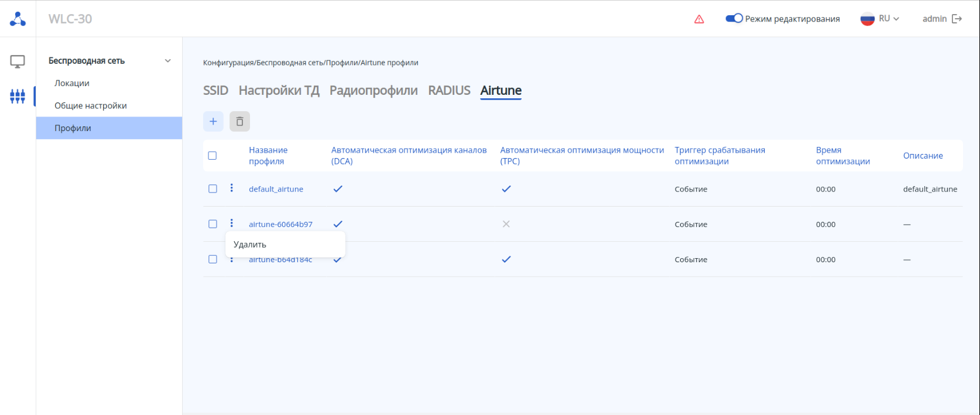Open the airtune-60664b97 profile link
This screenshot has width=980, height=415.
point(280,224)
